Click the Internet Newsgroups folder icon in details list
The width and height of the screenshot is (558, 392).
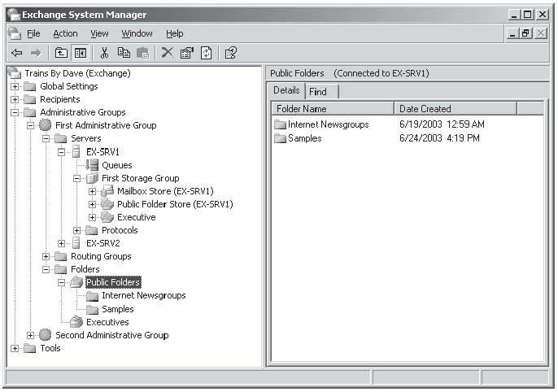pos(281,124)
